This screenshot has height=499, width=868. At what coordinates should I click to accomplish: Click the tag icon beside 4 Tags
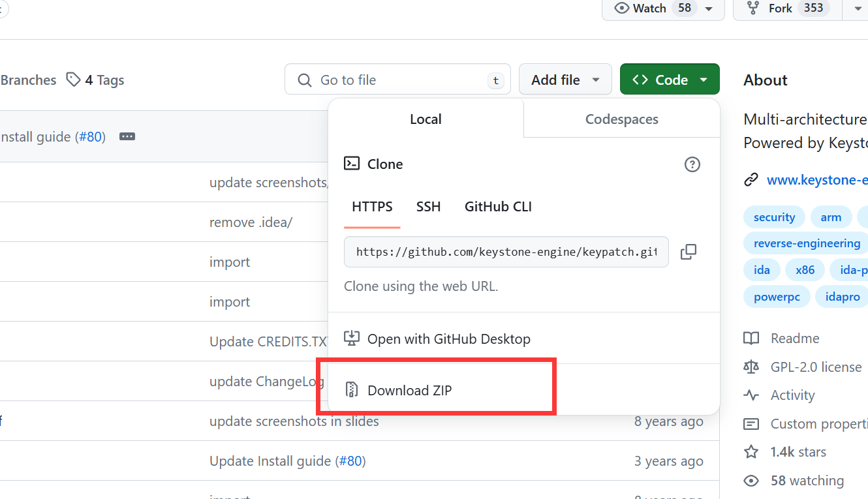point(73,80)
